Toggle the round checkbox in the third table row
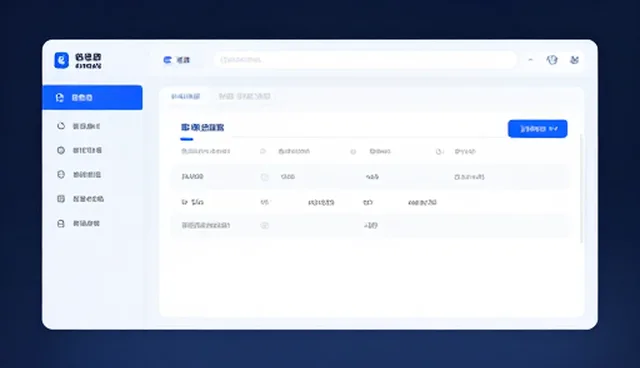The width and height of the screenshot is (640, 368). [x=264, y=225]
